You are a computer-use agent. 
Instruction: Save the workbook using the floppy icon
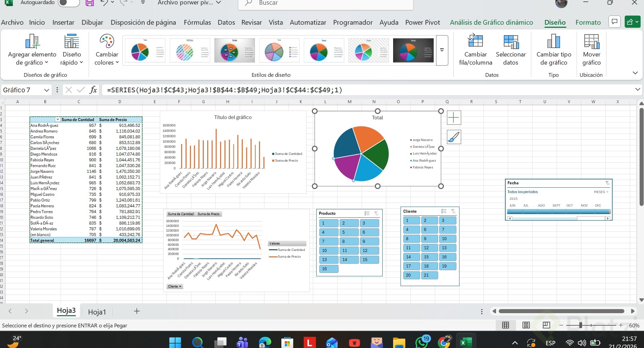tap(89, 3)
